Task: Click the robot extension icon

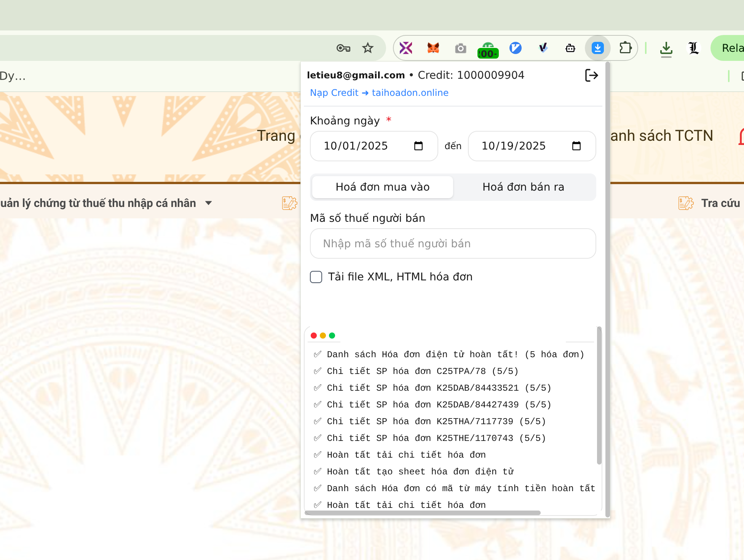Action: click(570, 48)
